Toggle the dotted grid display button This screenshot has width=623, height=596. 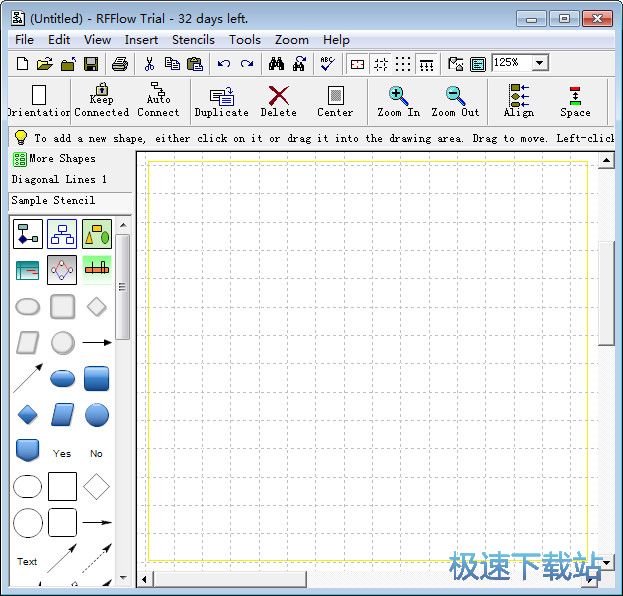pyautogui.click(x=403, y=64)
